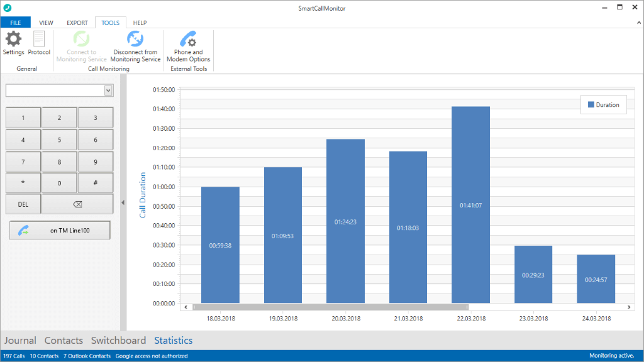Select the 21.03.2018 bar labeled 01:18:03
This screenshot has height=362, width=644.
(408, 228)
